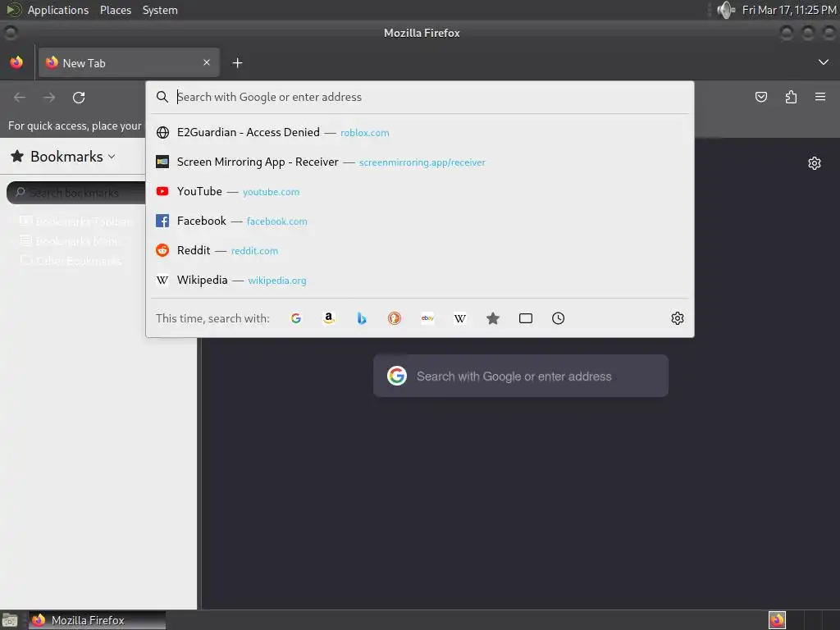Open the E2Guardian Access Denied suggestion
The height and width of the screenshot is (630, 840).
click(x=419, y=132)
